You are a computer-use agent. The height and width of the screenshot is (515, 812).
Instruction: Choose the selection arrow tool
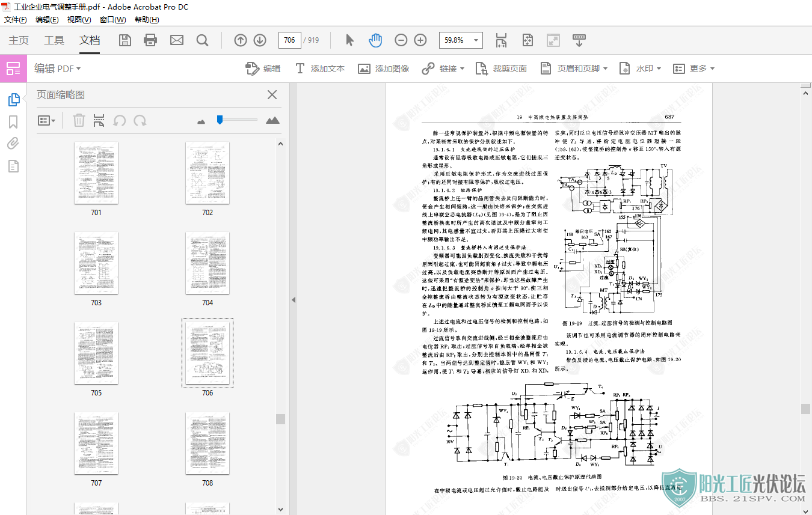[350, 40]
